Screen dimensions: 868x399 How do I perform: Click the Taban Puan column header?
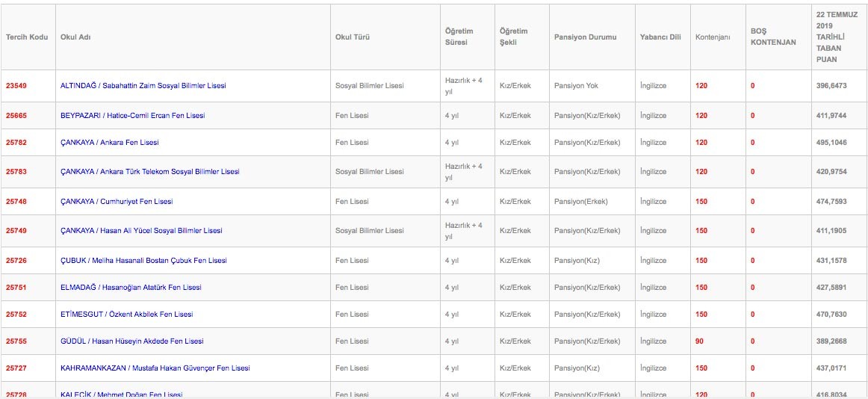click(837, 37)
